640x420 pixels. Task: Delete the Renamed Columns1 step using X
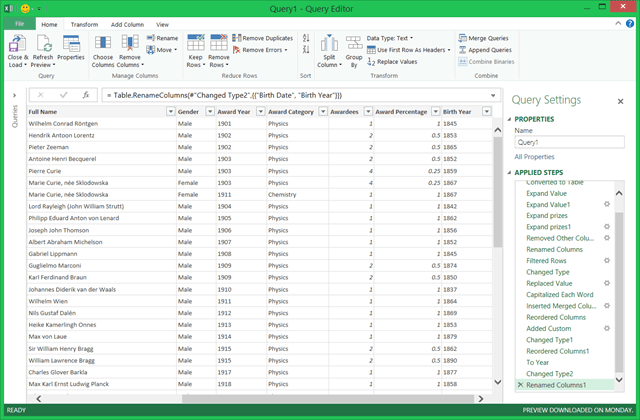click(x=519, y=385)
